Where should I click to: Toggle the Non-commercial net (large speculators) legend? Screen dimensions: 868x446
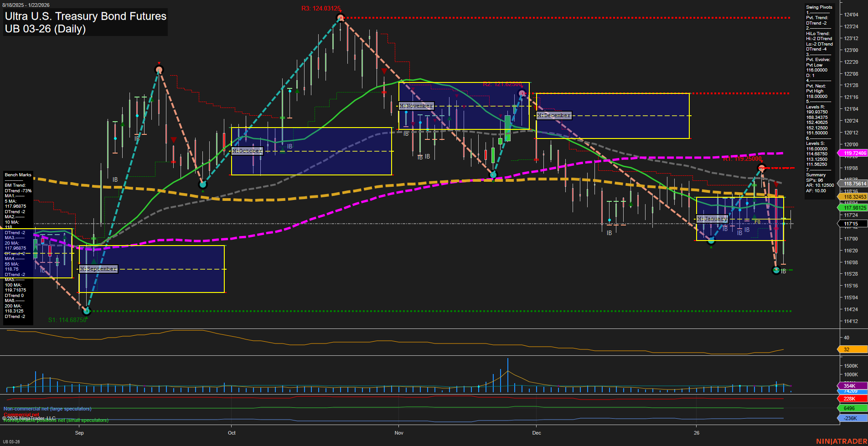[47, 409]
